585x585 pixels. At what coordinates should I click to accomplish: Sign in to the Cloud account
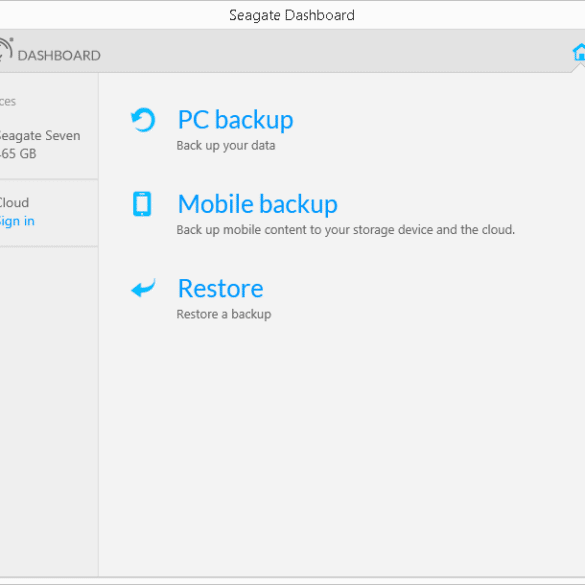(17, 221)
